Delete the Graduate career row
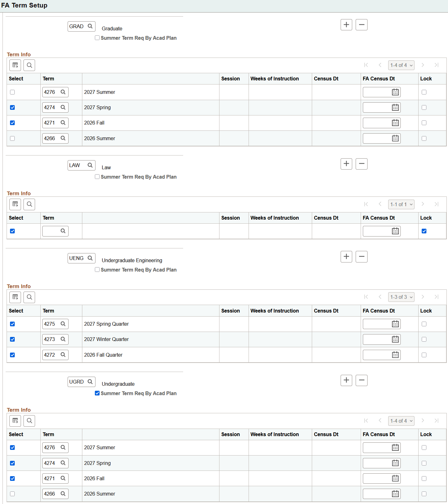 pyautogui.click(x=362, y=25)
